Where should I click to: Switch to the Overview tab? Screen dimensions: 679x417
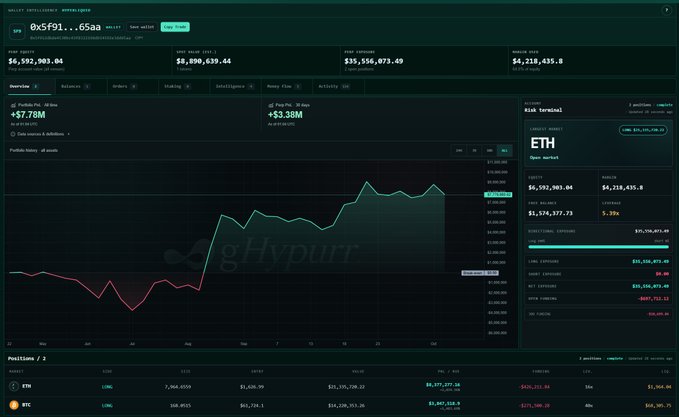(28, 87)
